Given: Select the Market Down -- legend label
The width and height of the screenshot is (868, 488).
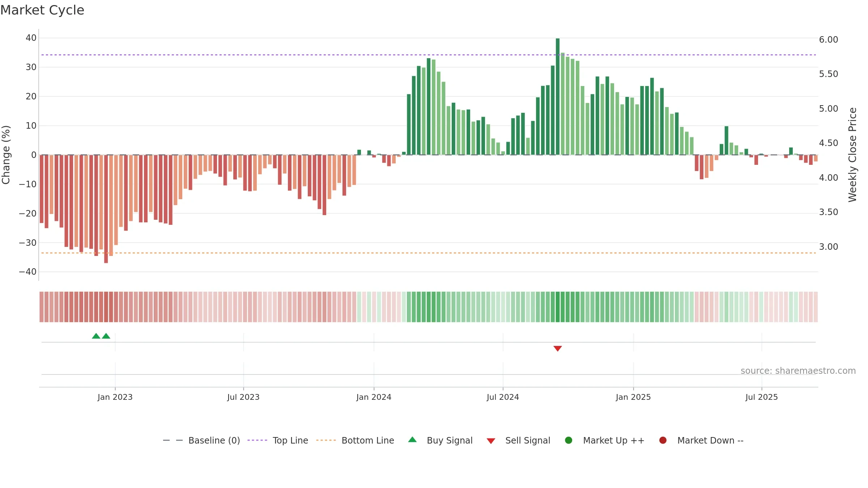Looking at the screenshot, I should coord(710,441).
